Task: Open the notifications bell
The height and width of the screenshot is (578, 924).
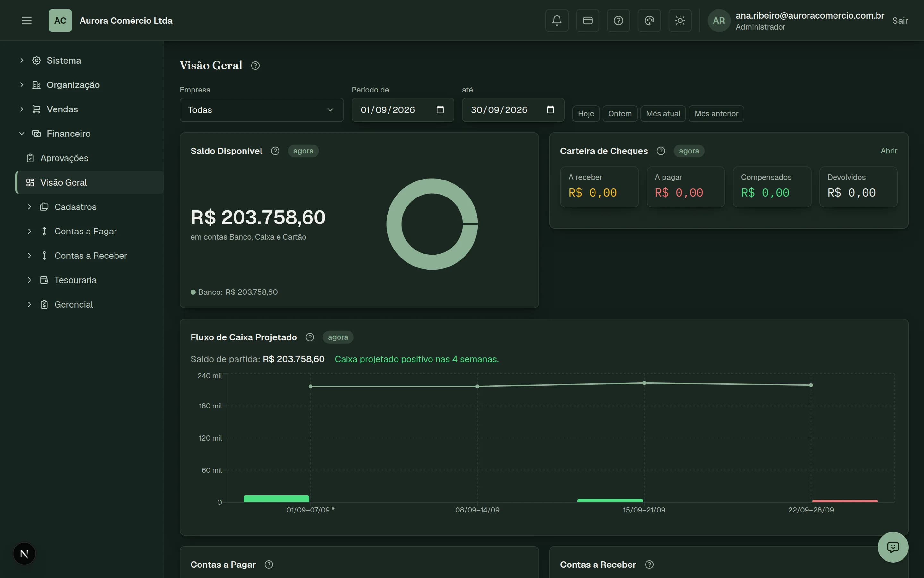Action: (557, 21)
